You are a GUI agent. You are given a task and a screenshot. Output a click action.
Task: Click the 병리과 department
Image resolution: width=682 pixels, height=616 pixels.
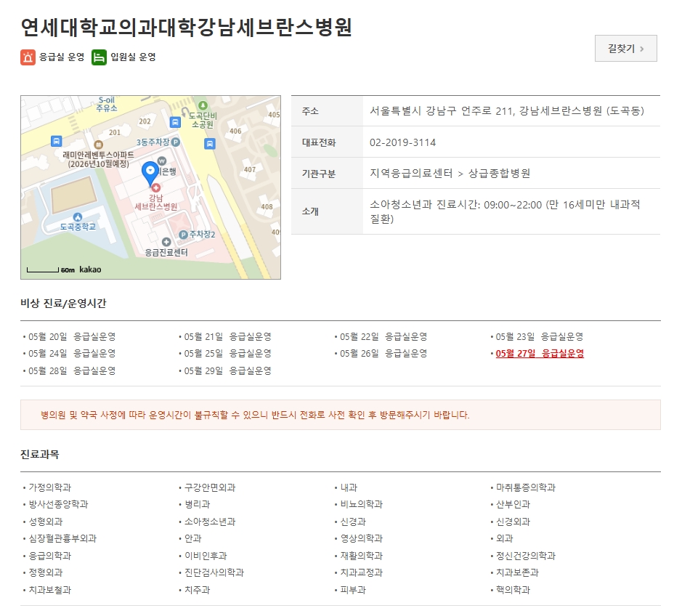(x=198, y=505)
